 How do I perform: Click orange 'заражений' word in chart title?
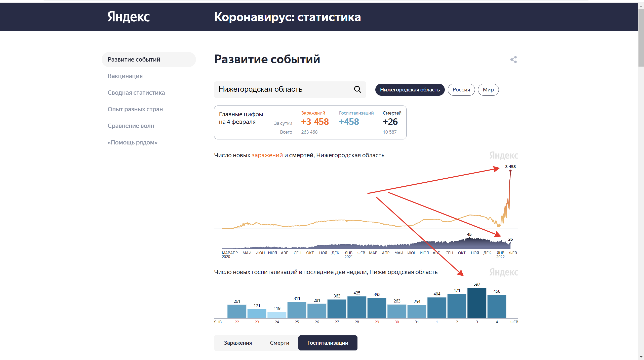pos(267,155)
